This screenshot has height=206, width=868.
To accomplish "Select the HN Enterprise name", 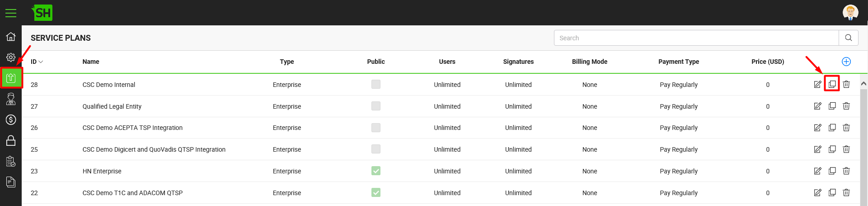I will (102, 171).
